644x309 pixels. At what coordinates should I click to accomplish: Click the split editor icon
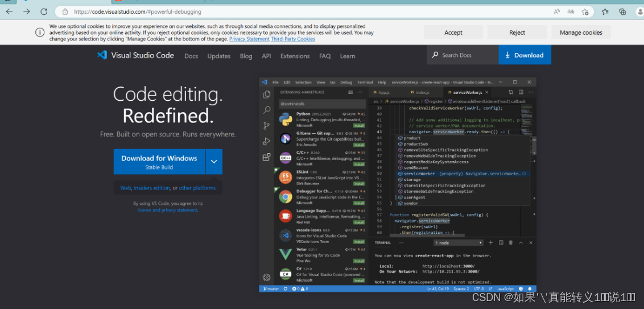(x=521, y=92)
